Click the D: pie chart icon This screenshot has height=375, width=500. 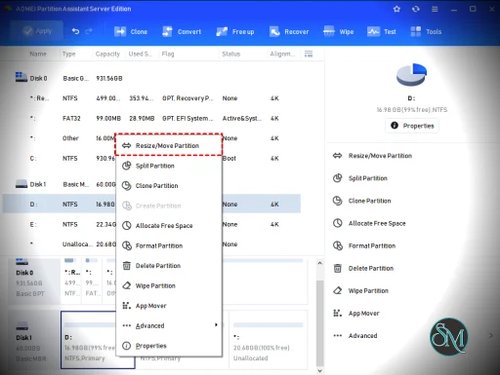click(x=412, y=74)
